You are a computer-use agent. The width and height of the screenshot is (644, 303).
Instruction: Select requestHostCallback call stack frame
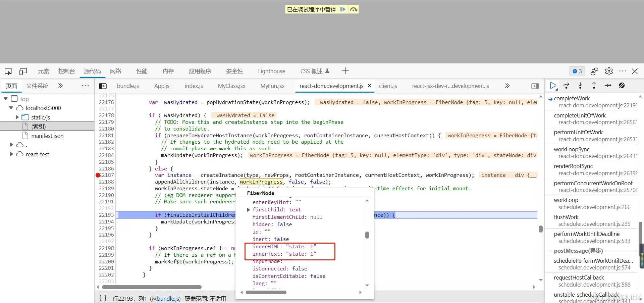[591, 281]
